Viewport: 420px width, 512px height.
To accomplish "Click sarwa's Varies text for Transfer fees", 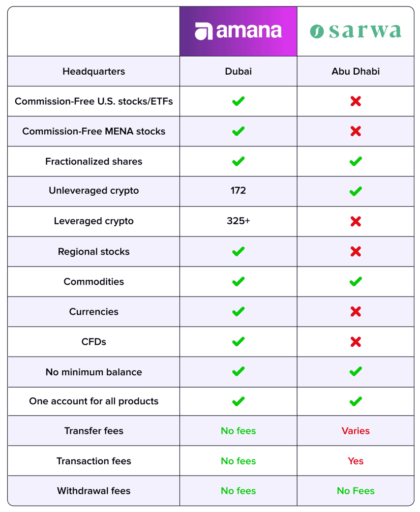I will click(356, 431).
